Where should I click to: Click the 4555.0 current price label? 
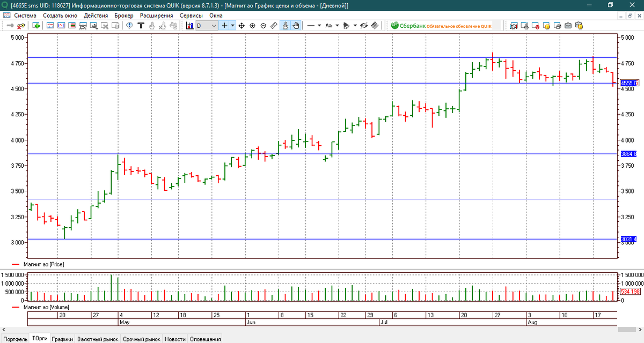(x=629, y=83)
